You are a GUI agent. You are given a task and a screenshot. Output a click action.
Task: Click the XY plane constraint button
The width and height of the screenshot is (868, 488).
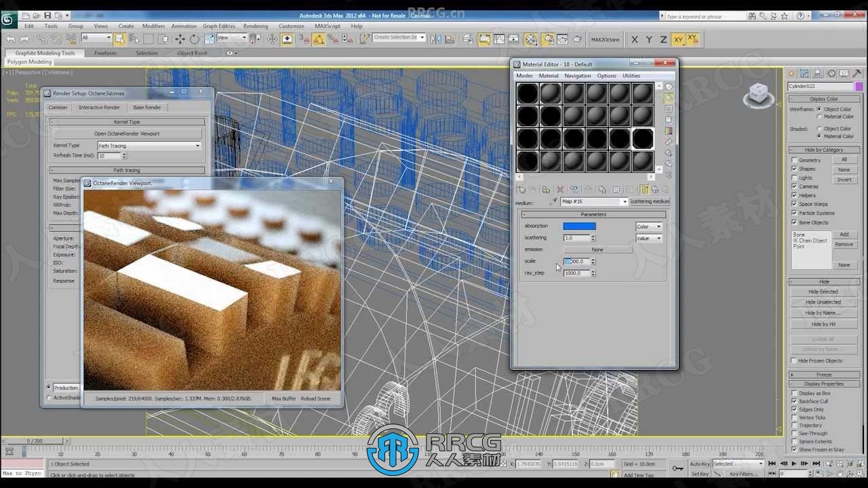(x=677, y=39)
